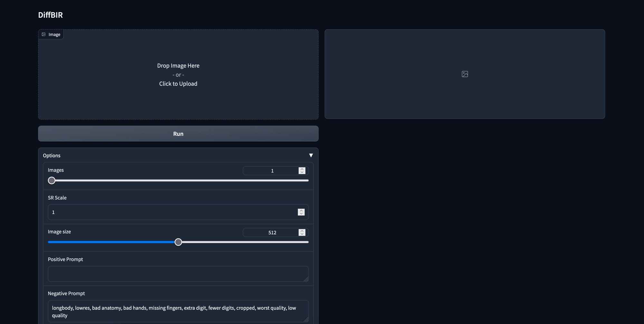The width and height of the screenshot is (644, 324).
Task: Click the output image placeholder icon
Action: click(465, 74)
